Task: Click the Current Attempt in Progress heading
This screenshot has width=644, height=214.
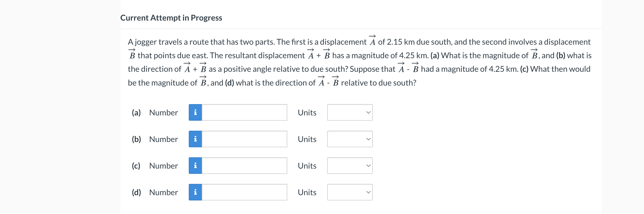Action: 171,18
